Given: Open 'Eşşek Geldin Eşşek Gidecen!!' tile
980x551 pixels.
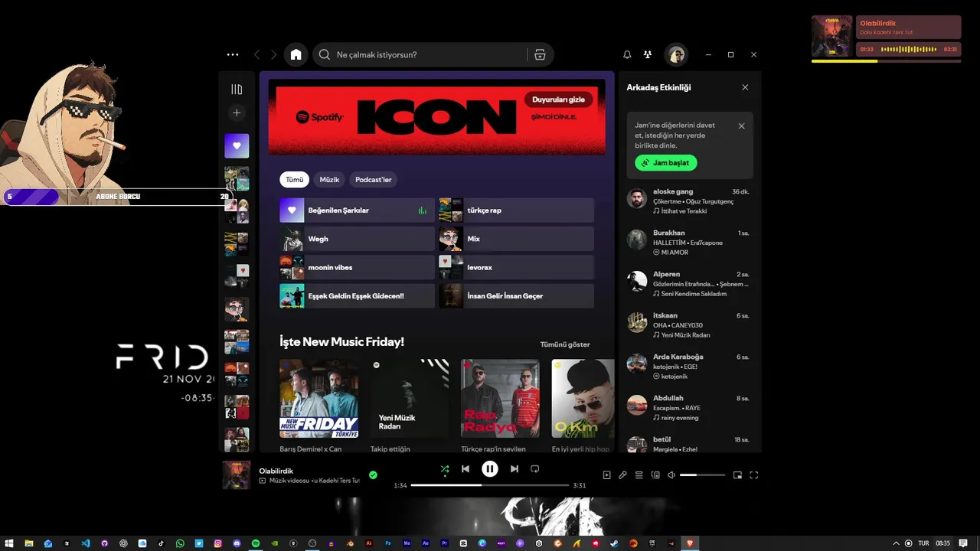Looking at the screenshot, I should [x=357, y=296].
